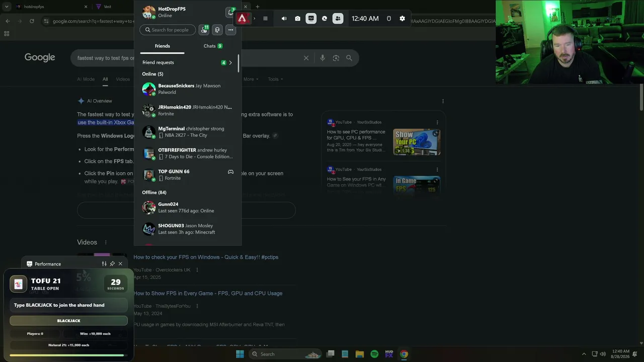The image size is (644, 362).
Task: Open Game Bar settings gear
Action: tap(402, 19)
